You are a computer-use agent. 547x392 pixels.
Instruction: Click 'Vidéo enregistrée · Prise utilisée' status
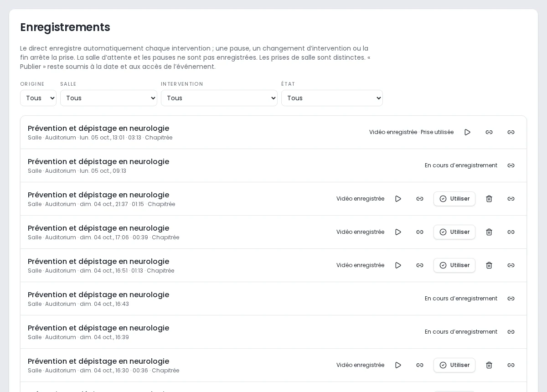point(411,132)
